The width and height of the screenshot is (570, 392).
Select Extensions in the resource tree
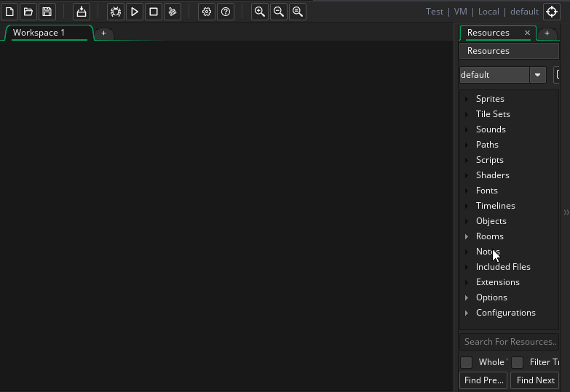498,282
